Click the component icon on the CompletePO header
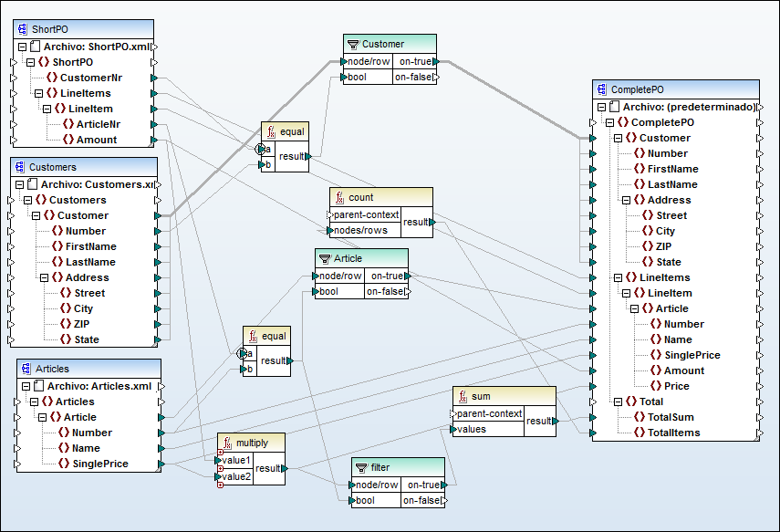780x532 pixels. (601, 89)
